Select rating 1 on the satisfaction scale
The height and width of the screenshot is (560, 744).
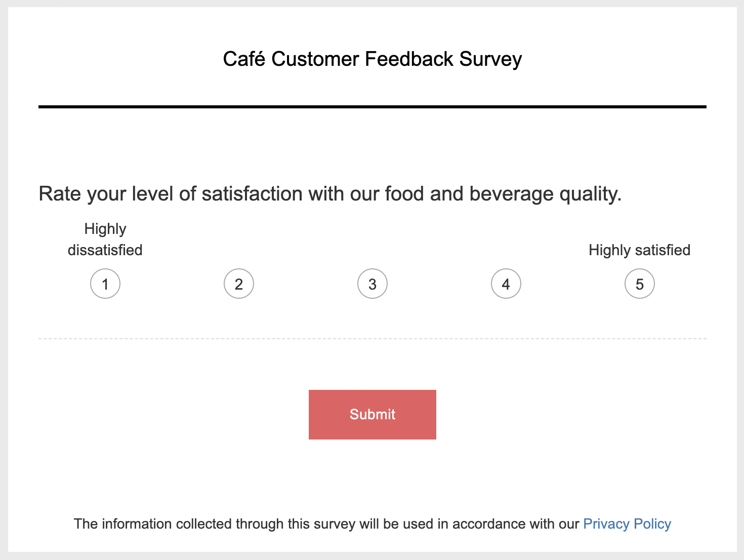(x=105, y=284)
